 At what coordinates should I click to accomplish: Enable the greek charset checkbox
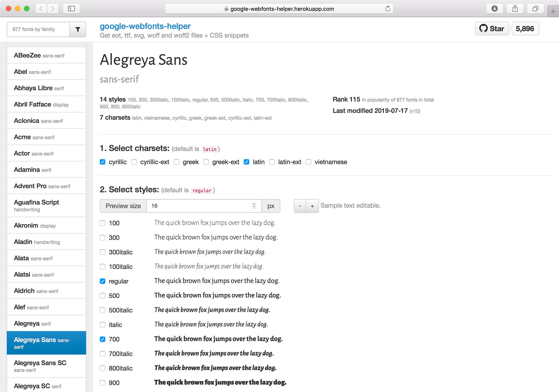pyautogui.click(x=177, y=162)
